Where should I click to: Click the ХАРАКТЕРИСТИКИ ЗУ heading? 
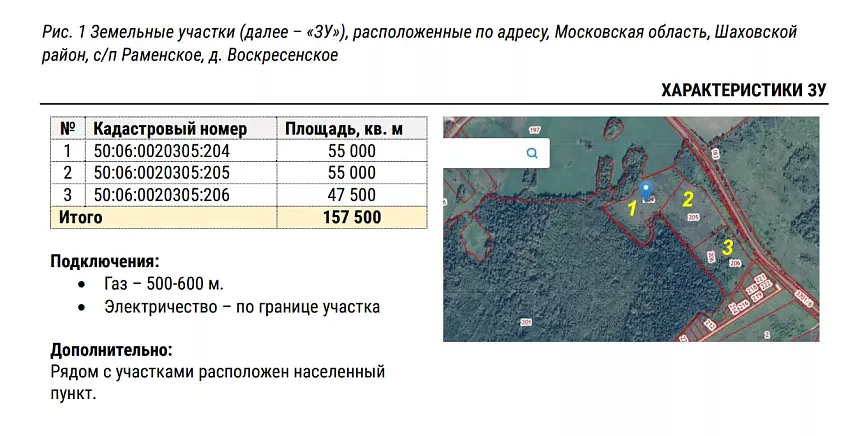click(x=744, y=90)
